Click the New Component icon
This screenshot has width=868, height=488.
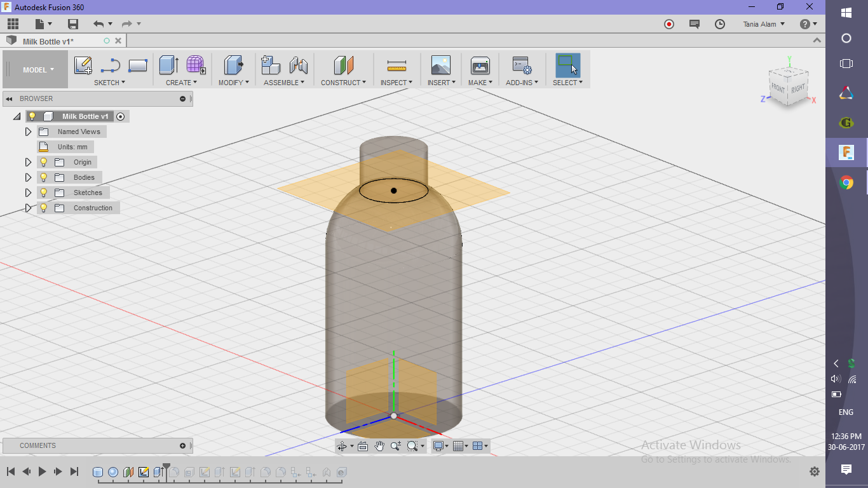click(x=271, y=65)
